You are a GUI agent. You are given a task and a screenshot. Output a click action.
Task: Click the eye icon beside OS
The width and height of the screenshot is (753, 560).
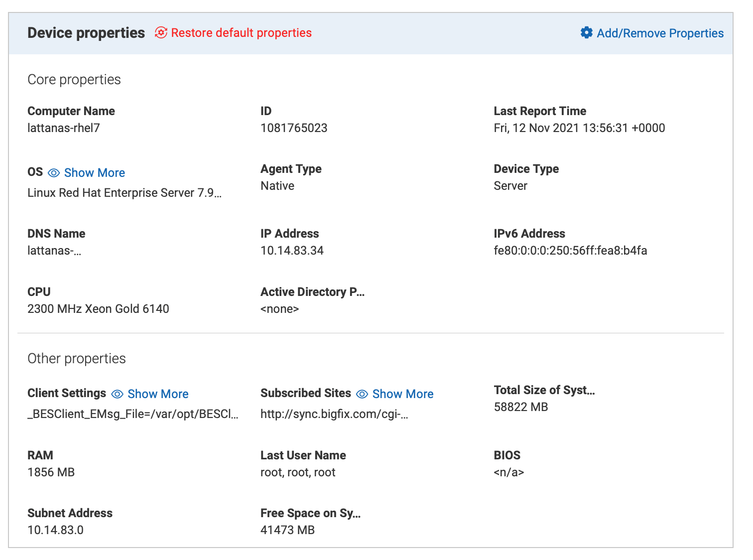click(x=53, y=173)
